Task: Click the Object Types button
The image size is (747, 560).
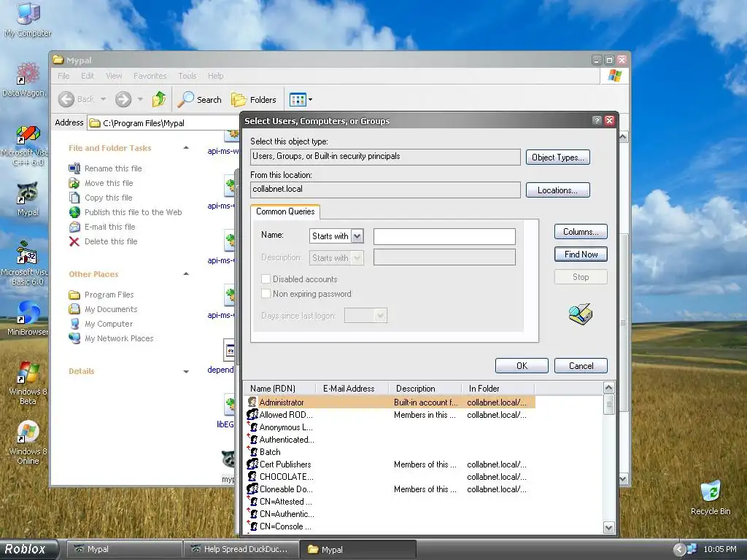Action: pyautogui.click(x=558, y=157)
